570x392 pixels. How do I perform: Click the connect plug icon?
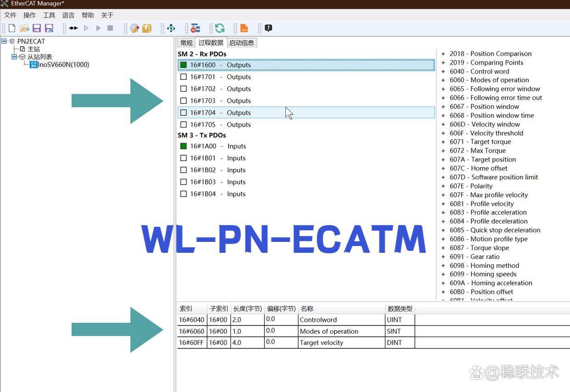click(x=73, y=28)
